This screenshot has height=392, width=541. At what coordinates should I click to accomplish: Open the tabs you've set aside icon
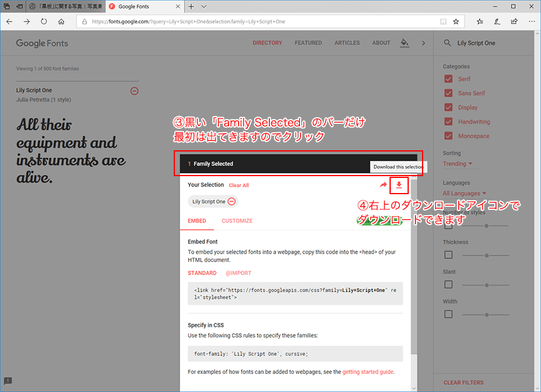pos(7,6)
